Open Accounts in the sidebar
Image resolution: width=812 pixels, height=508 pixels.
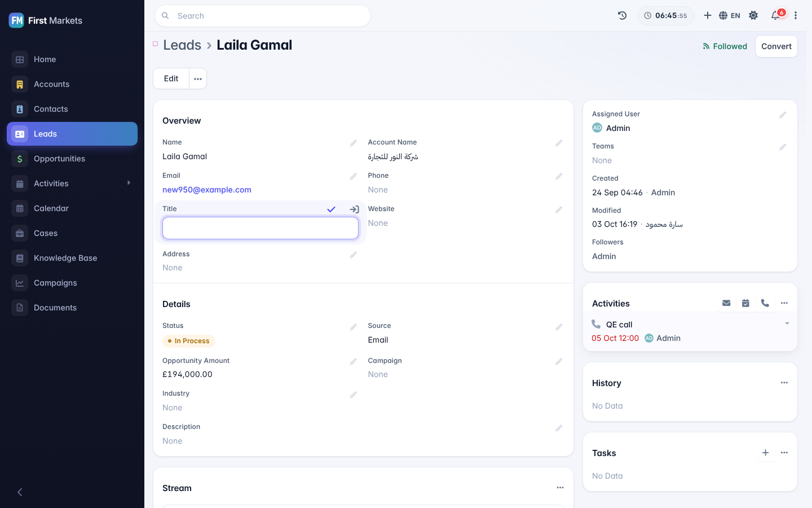[x=72, y=84]
